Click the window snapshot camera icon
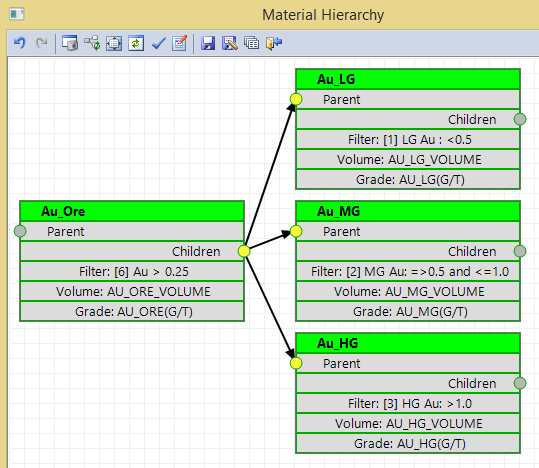 pyautogui.click(x=70, y=43)
